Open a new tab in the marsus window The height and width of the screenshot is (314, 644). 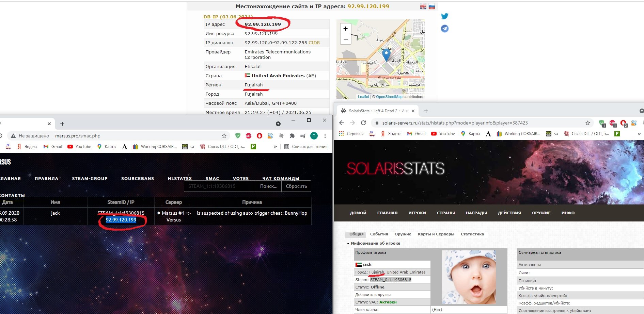[x=62, y=124]
